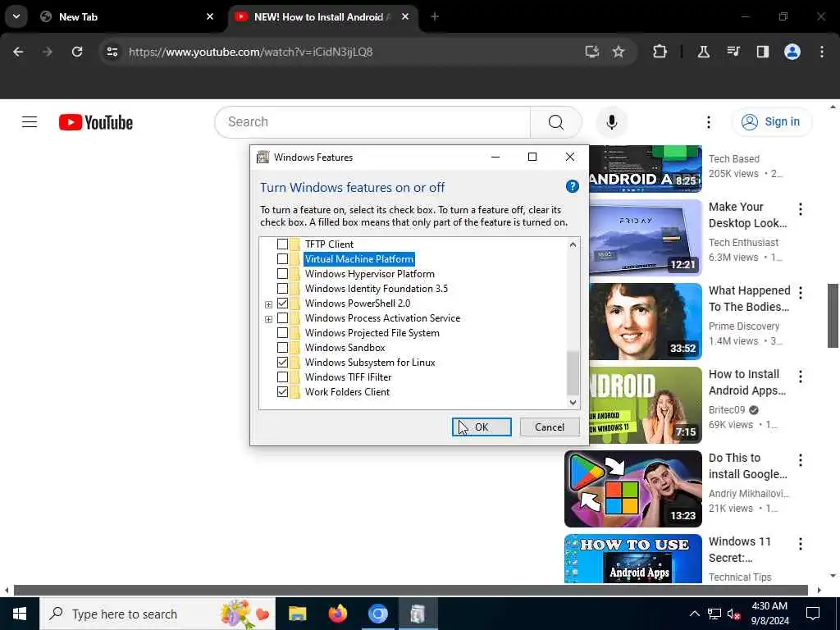Open 'Do This to install Google' video title

pyautogui.click(x=747, y=466)
